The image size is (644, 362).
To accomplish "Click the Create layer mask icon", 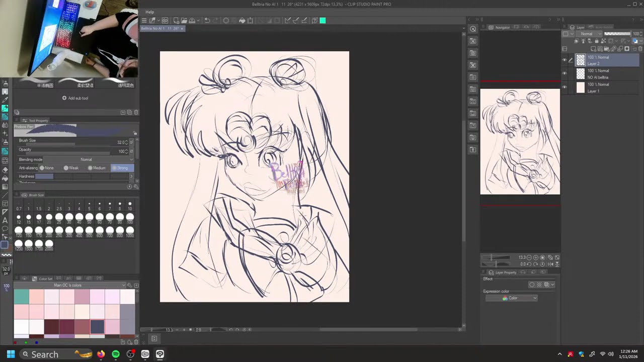I will coord(627,49).
